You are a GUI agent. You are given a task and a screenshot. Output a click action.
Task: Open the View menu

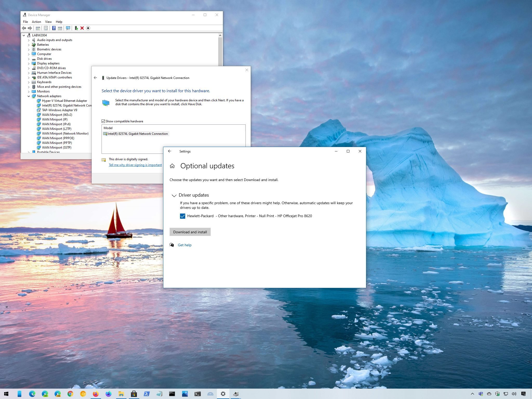coord(48,22)
